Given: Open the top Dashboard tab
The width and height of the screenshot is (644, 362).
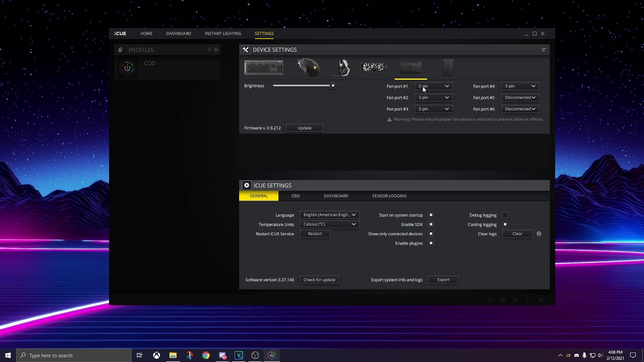Looking at the screenshot, I should (179, 34).
